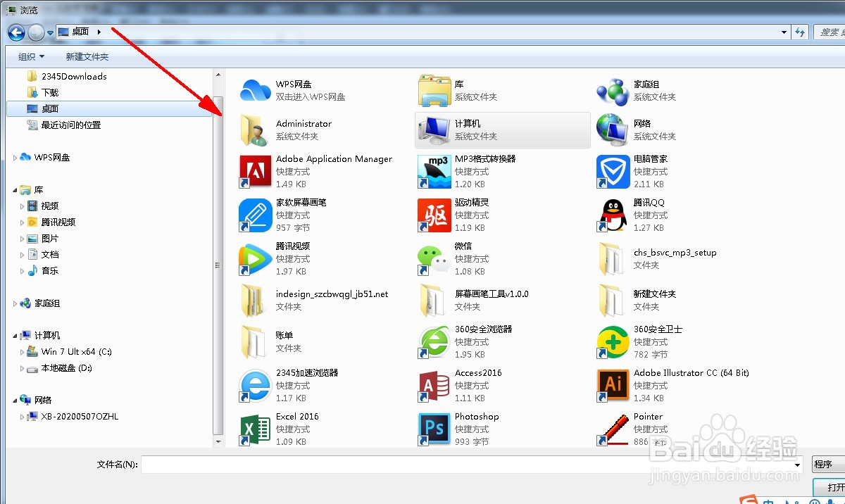The width and height of the screenshot is (845, 504).
Task: Click the navigation pane scroll down arrow
Action: point(218,441)
